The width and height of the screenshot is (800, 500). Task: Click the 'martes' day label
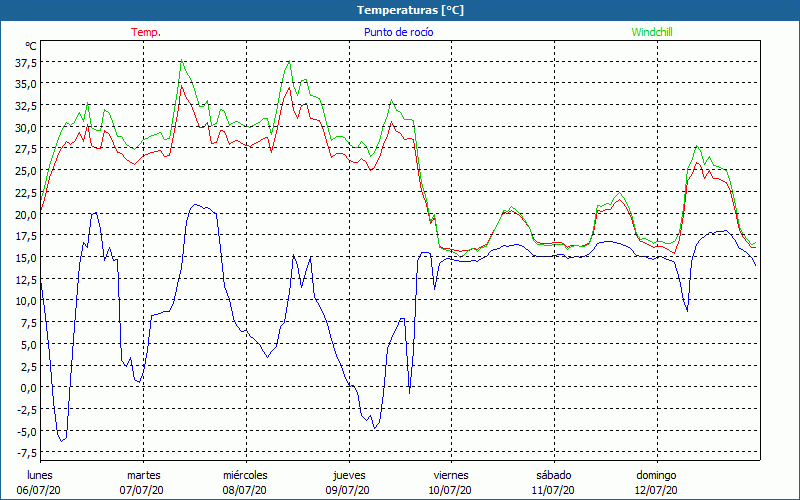pos(143,475)
